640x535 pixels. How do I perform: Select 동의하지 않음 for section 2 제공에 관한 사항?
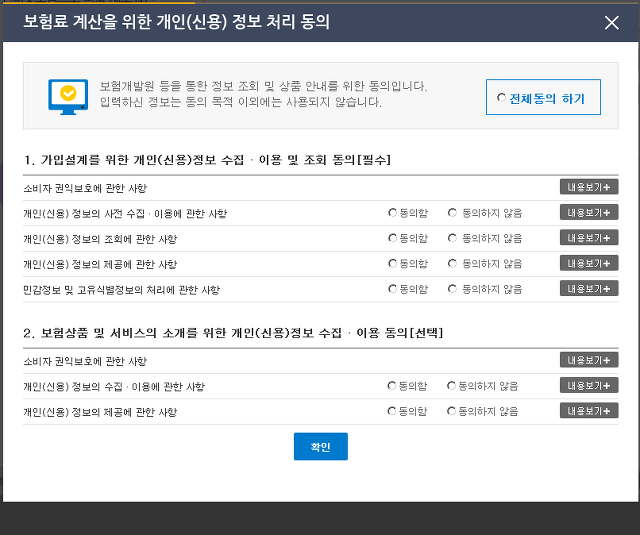451,411
